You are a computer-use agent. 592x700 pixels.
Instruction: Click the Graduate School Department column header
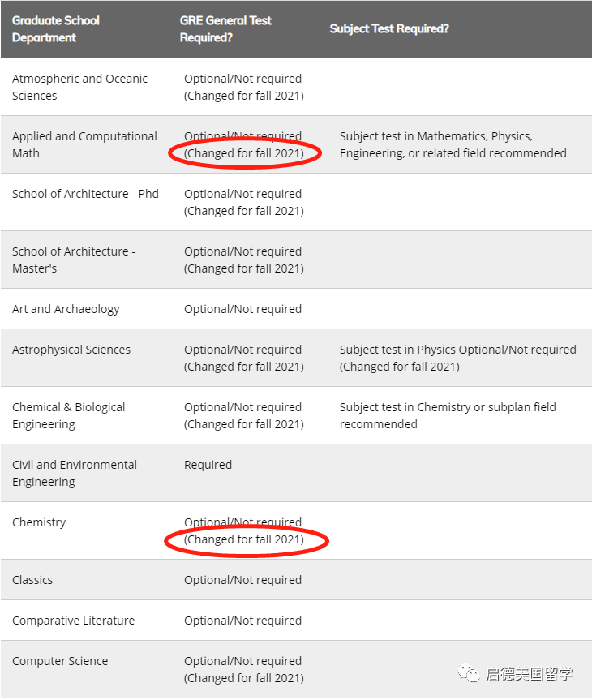tap(56, 28)
